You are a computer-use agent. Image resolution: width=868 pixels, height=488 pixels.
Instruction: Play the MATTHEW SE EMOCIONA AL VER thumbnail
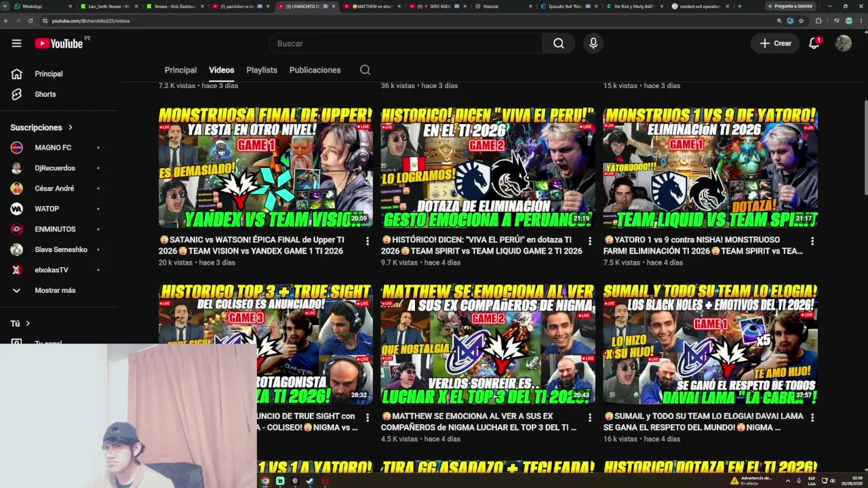488,344
